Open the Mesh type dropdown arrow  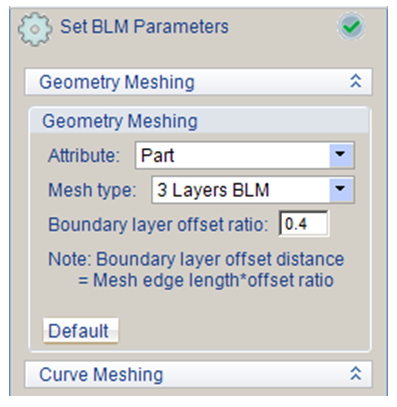[x=340, y=190]
